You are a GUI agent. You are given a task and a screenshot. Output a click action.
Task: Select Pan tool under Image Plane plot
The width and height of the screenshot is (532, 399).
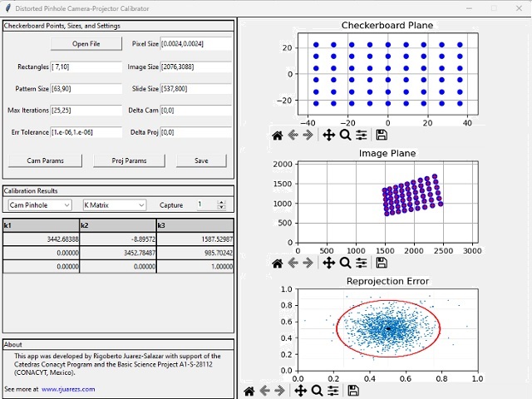tap(328, 263)
